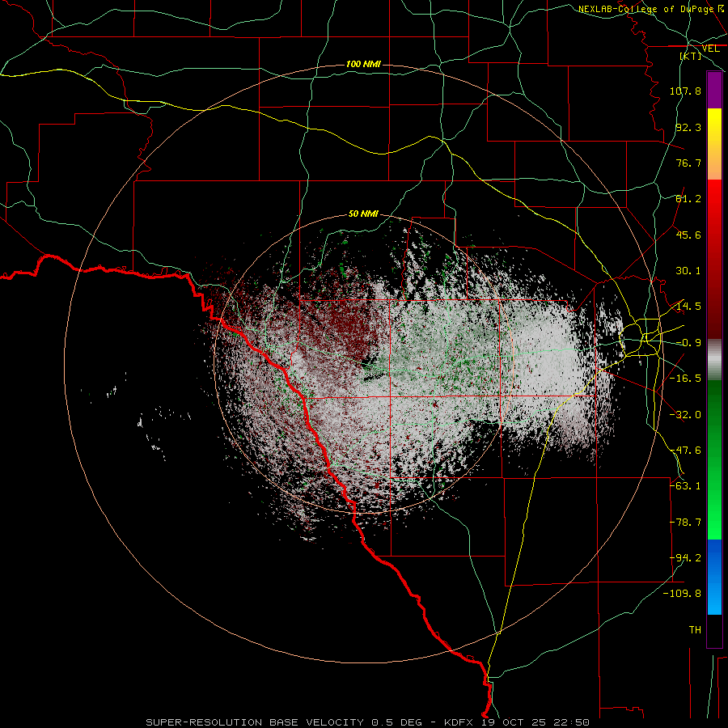728x728 pixels.
Task: Select the 92.3 legend value
Action: pos(688,127)
